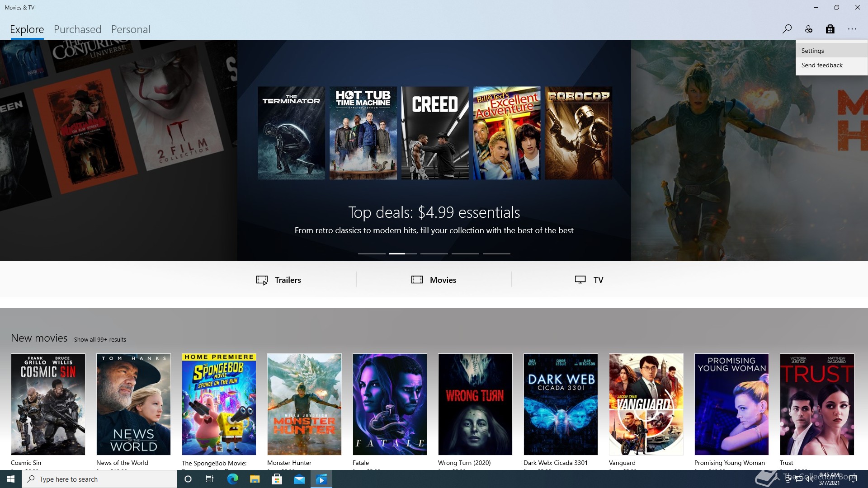
Task: Open Dark Web: Cicada 3301 poster
Action: coord(561,404)
